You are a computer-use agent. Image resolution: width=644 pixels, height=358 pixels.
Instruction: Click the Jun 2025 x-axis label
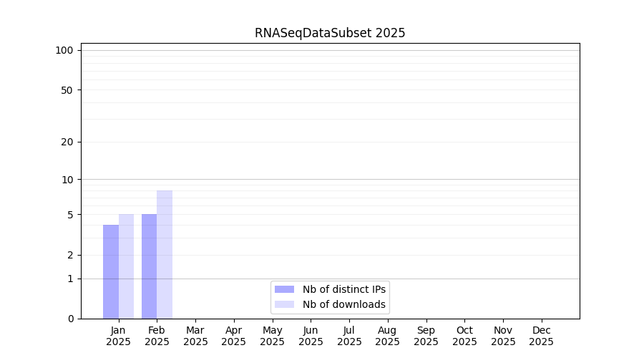pyautogui.click(x=311, y=336)
